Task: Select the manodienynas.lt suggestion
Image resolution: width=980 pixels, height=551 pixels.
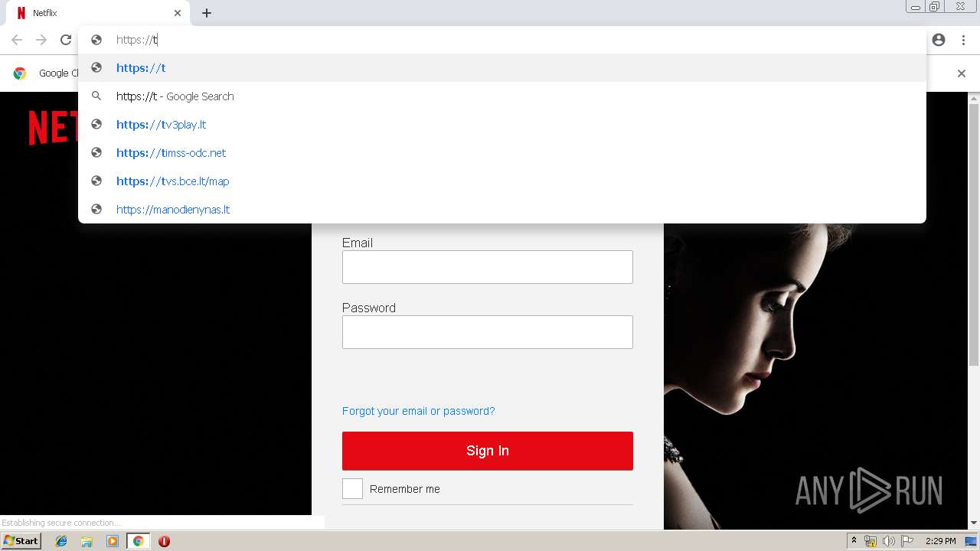Action: point(502,210)
